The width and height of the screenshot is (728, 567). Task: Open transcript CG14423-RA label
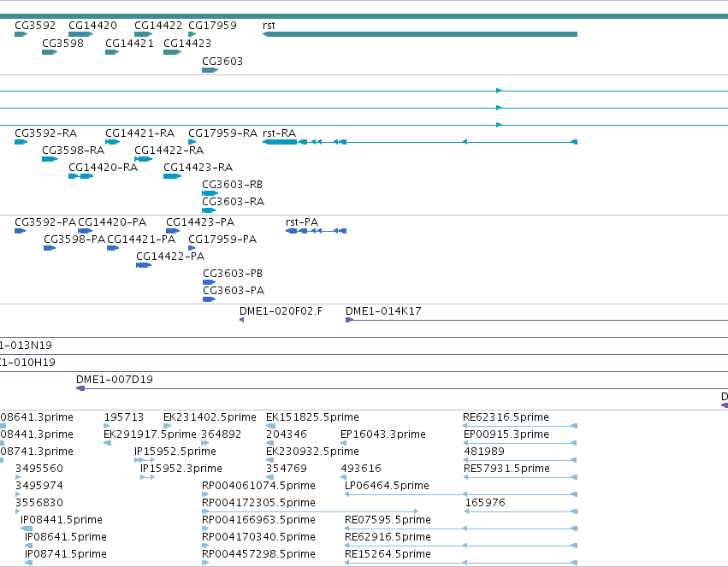198,168
